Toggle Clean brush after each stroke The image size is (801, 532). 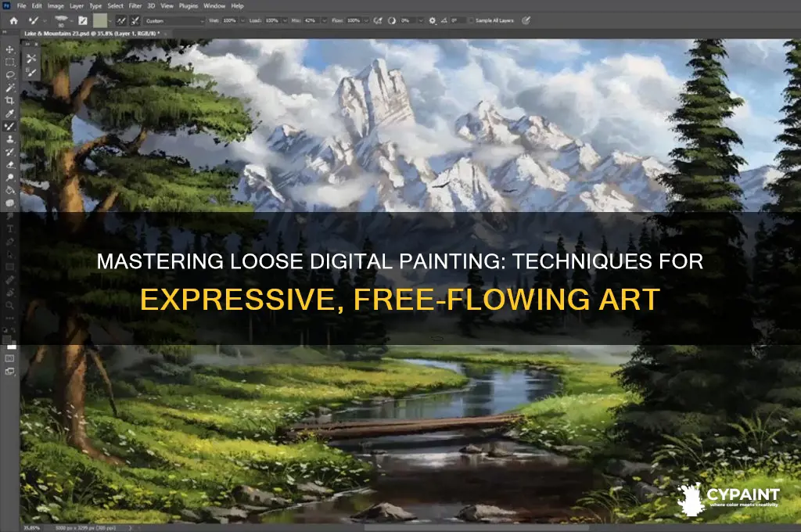tap(135, 21)
